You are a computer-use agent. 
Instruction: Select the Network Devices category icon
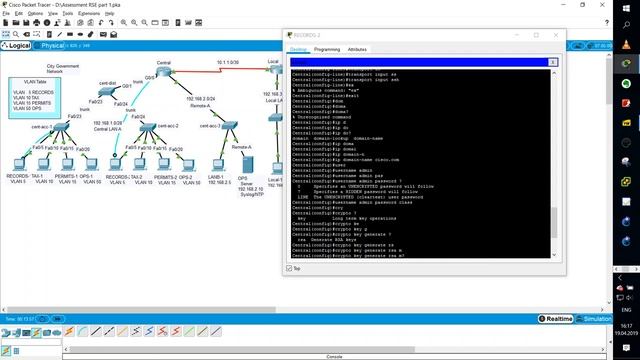point(6,333)
